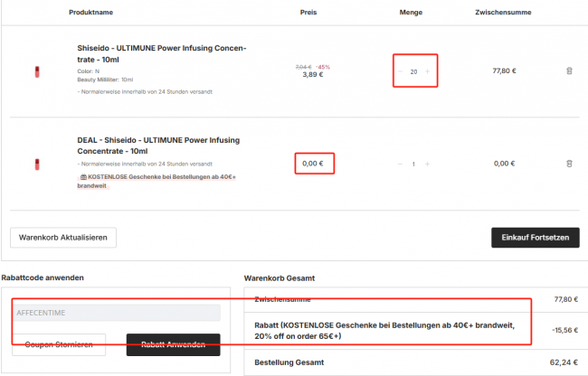The height and width of the screenshot is (376, 588).
Task: Remove the DEAL Shiseido gift item with trash icon
Action: [x=569, y=164]
